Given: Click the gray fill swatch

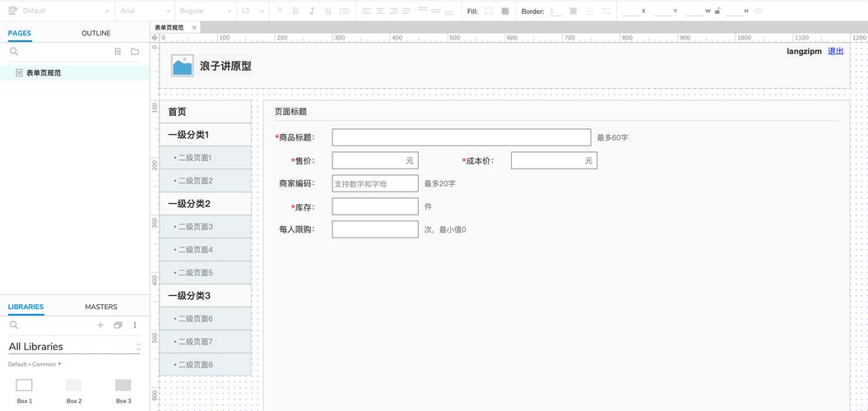Looking at the screenshot, I should point(505,11).
